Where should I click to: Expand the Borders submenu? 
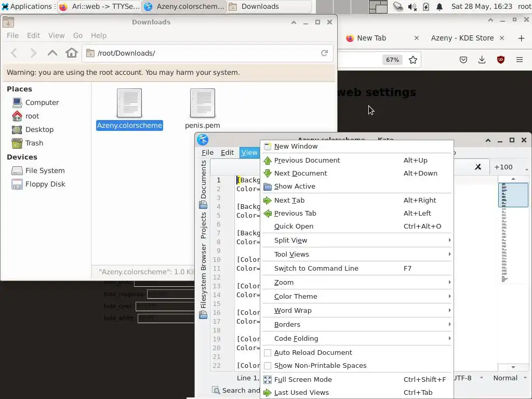(357, 324)
